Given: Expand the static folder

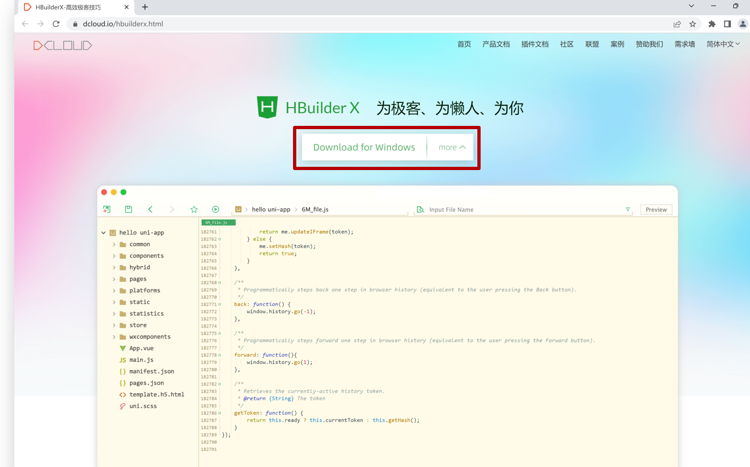Looking at the screenshot, I should (114, 302).
